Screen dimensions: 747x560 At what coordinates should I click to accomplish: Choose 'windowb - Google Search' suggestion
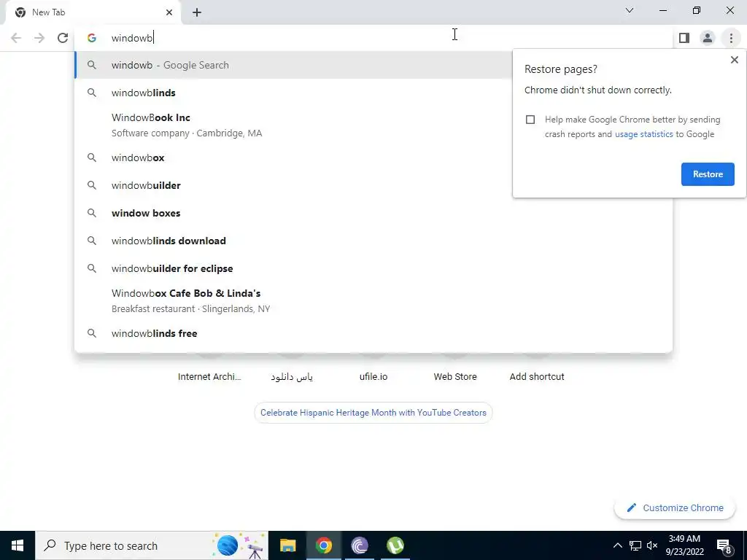click(x=373, y=65)
